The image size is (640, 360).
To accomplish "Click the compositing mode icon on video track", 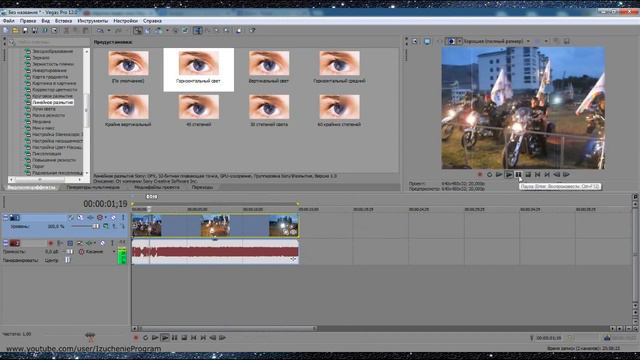I will [106, 226].
